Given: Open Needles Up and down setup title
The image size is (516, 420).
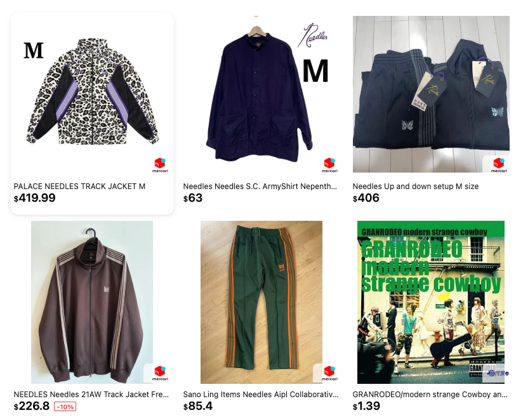Looking at the screenshot, I should (x=415, y=186).
